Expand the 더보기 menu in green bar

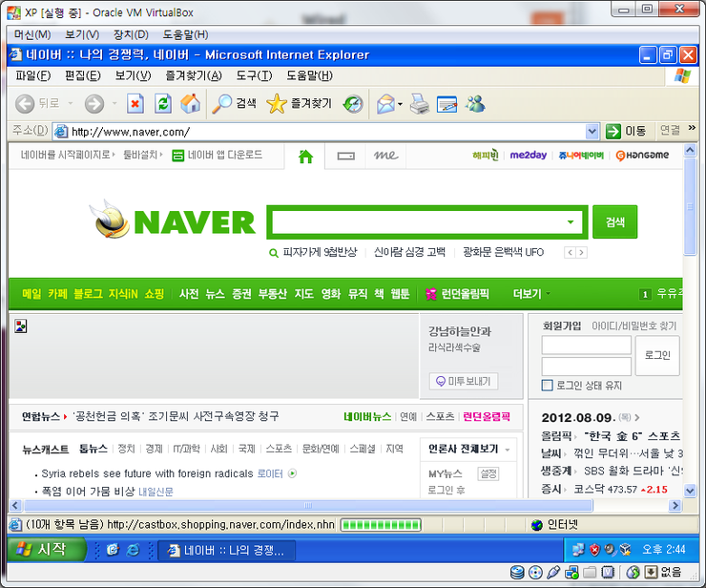(x=531, y=294)
